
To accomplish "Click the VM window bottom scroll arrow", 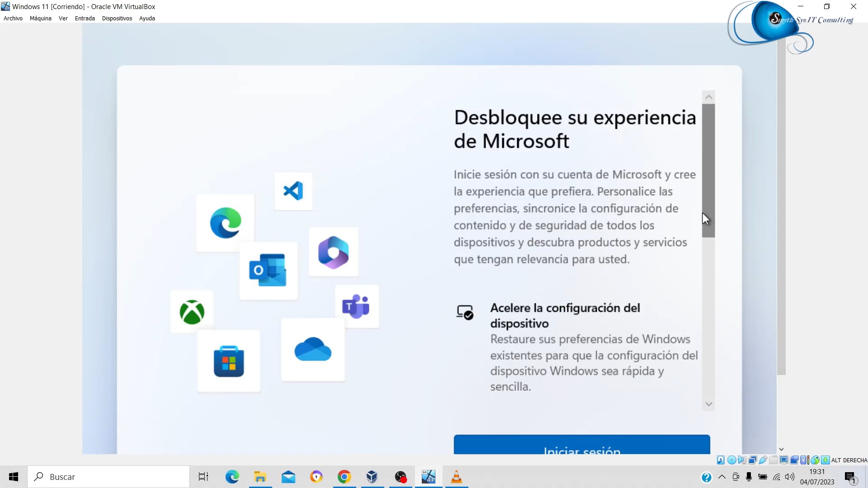I will tap(781, 450).
